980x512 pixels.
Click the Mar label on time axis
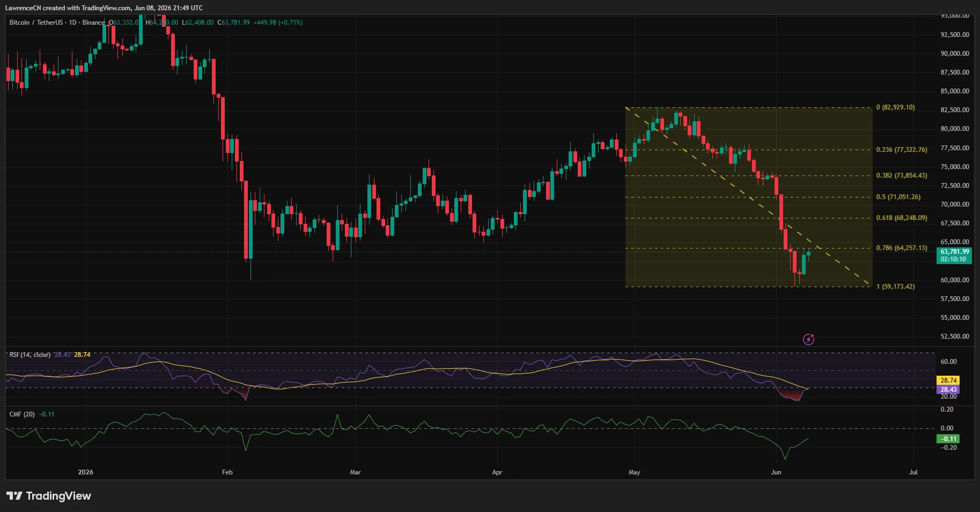(x=355, y=472)
